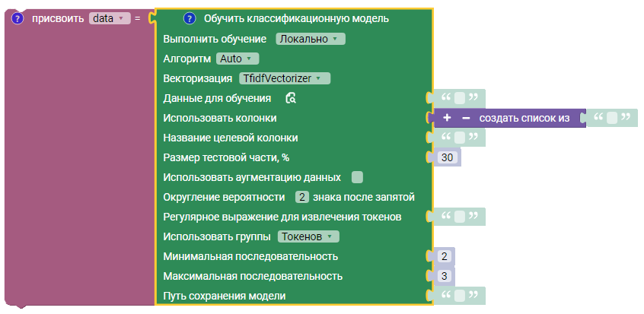Select the 'присвоить' block label
The height and width of the screenshot is (314, 644).
coord(58,18)
